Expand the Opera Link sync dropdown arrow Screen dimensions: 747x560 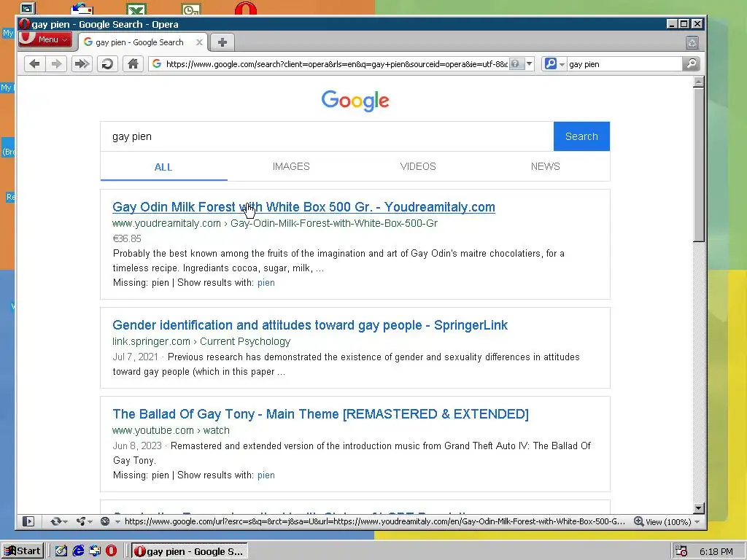tap(65, 522)
